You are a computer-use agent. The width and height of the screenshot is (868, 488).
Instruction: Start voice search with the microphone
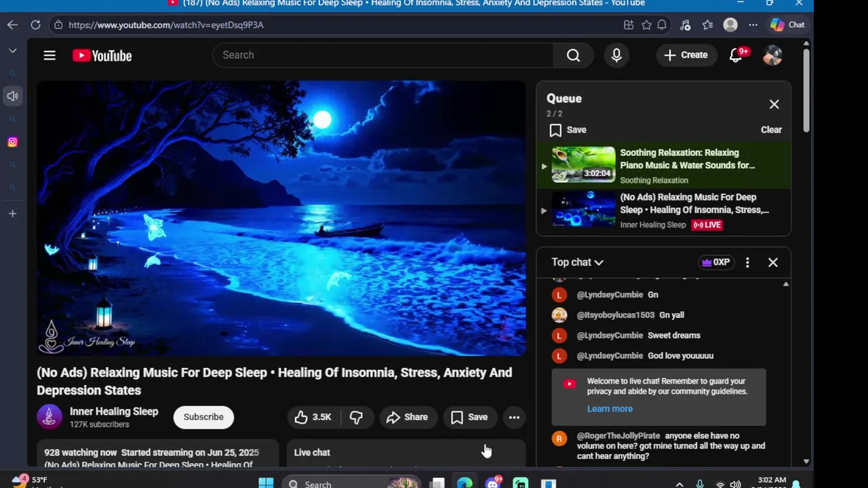point(616,55)
